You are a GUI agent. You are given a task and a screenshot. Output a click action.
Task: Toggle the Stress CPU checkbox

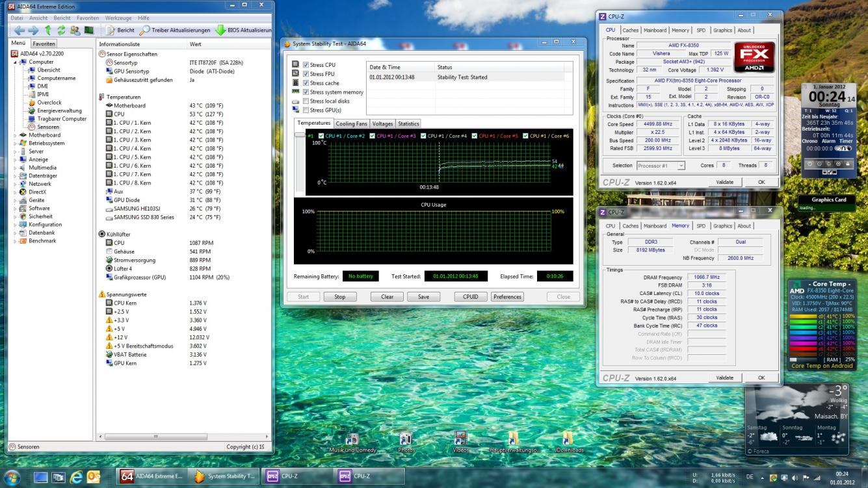[306, 65]
